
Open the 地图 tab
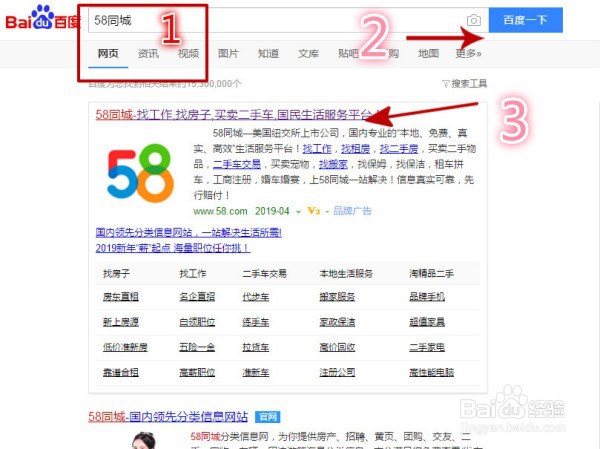tap(429, 53)
